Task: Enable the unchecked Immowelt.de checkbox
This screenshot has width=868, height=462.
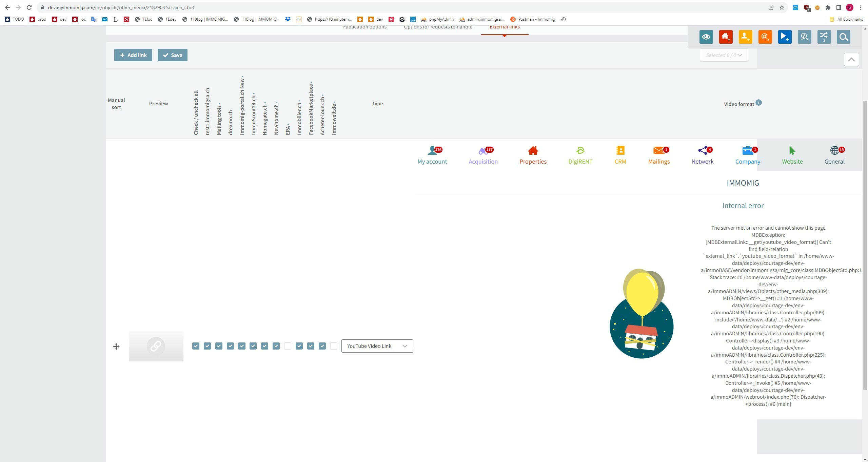Action: 334,346
